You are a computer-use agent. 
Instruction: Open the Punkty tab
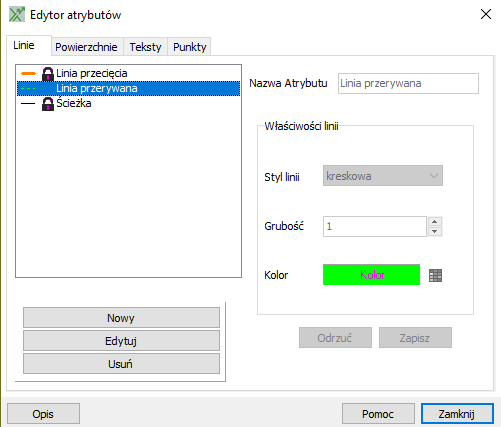click(x=190, y=47)
